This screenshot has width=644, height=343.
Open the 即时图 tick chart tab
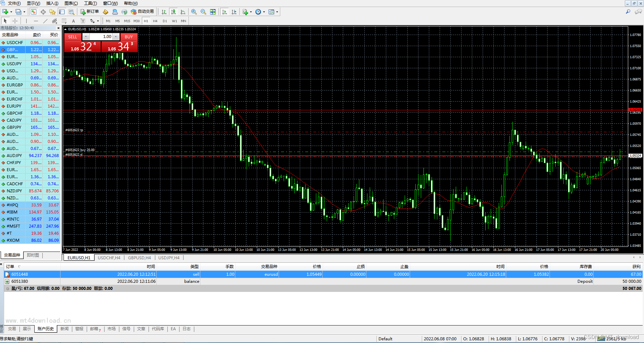tap(33, 255)
